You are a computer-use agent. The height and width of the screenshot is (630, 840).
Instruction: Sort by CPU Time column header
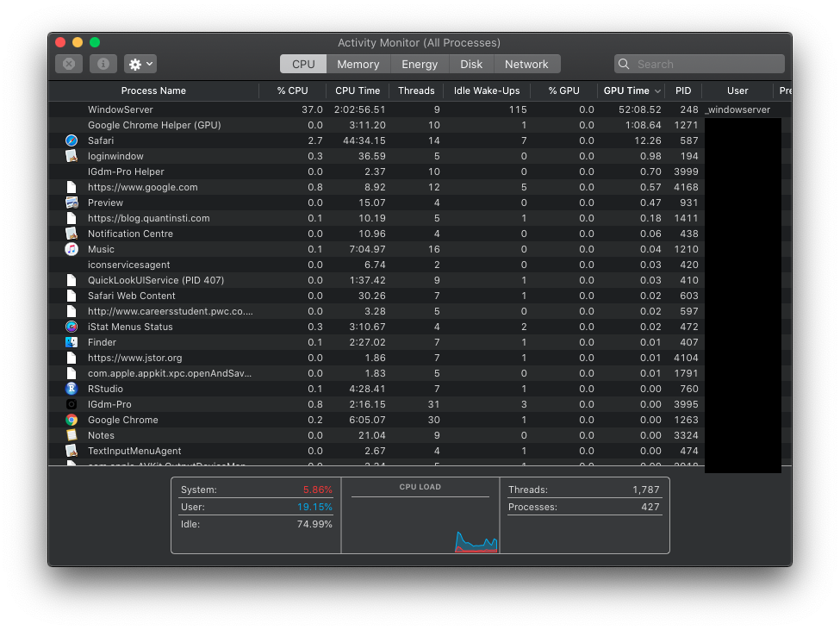click(358, 90)
